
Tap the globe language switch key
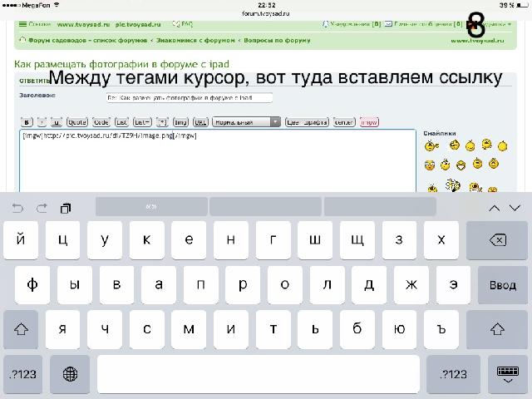coord(70,374)
